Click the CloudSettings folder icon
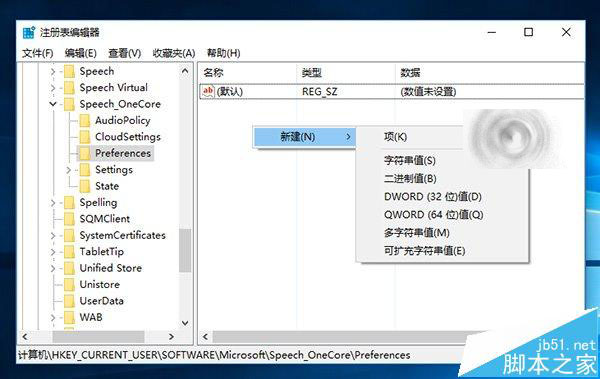Screen dimensions: 600x379 pyautogui.click(x=85, y=137)
